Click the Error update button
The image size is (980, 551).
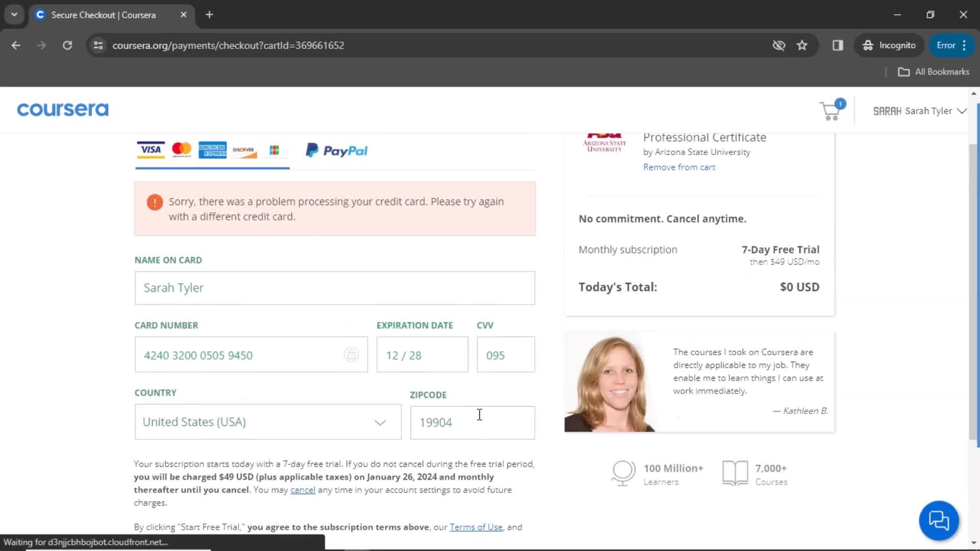click(x=945, y=45)
